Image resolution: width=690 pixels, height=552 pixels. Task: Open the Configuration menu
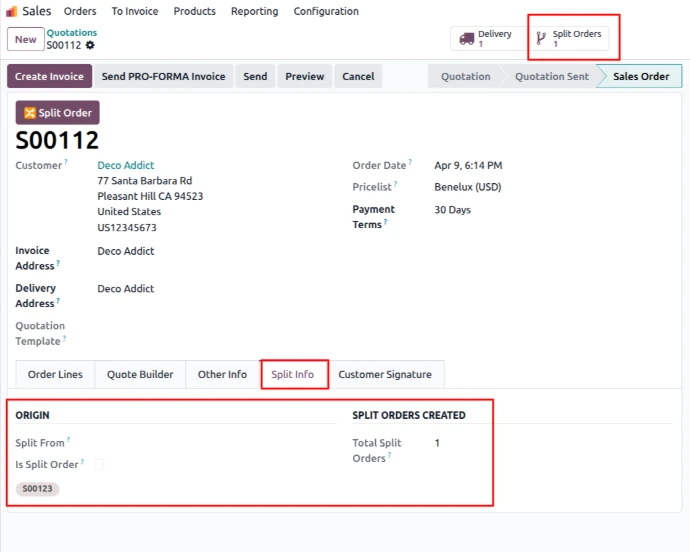click(326, 12)
